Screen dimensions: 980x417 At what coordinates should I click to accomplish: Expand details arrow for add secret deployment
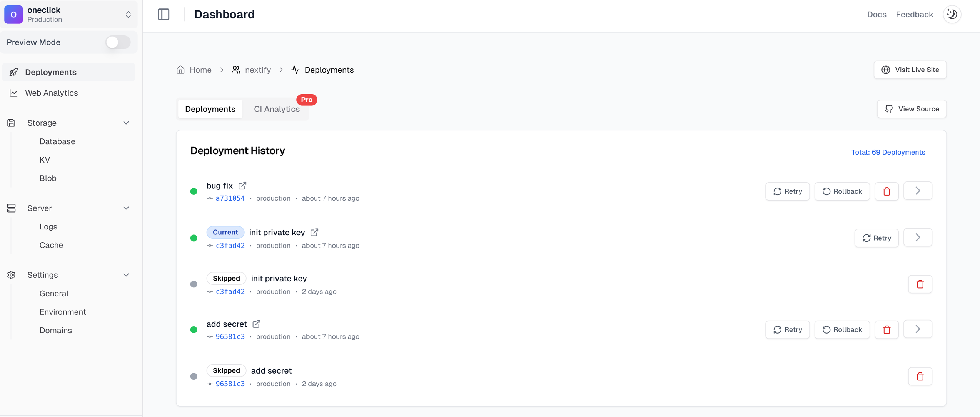point(918,329)
